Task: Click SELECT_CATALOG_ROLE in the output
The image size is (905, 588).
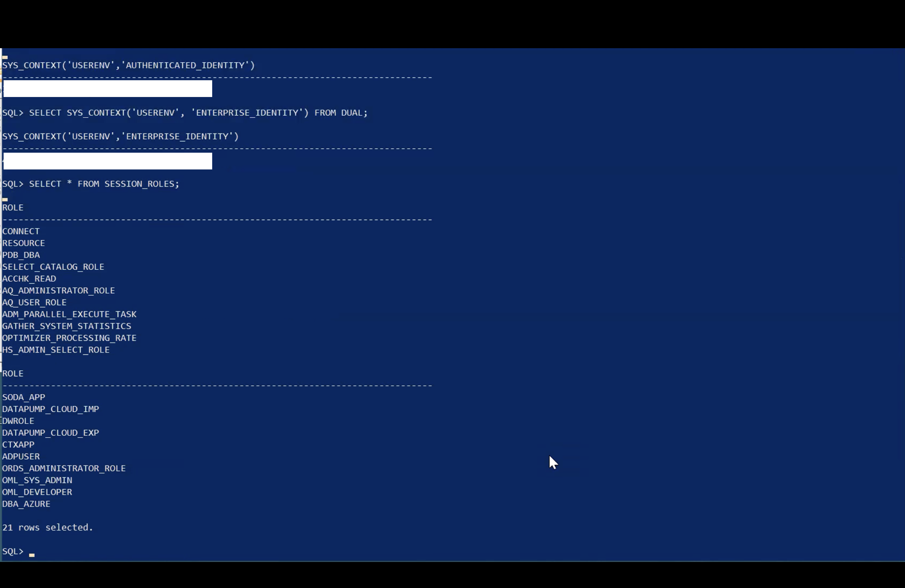Action: [53, 267]
